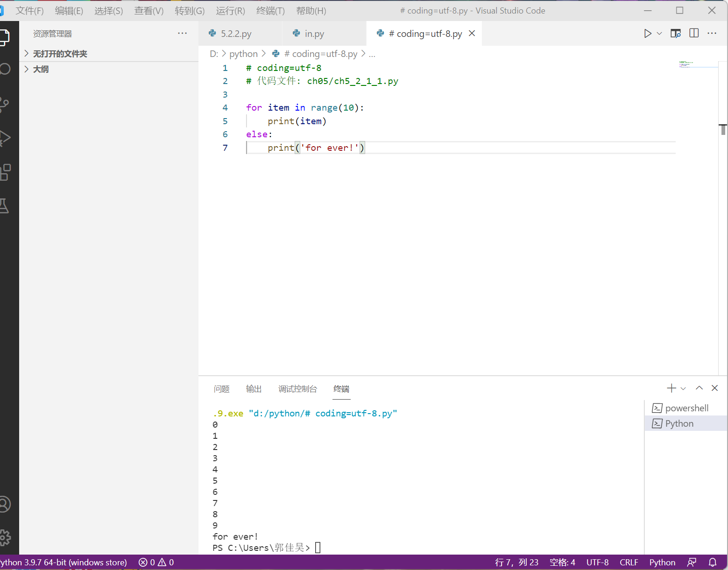This screenshot has height=570, width=728.
Task: Open the 转到(G) menu
Action: (x=190, y=11)
